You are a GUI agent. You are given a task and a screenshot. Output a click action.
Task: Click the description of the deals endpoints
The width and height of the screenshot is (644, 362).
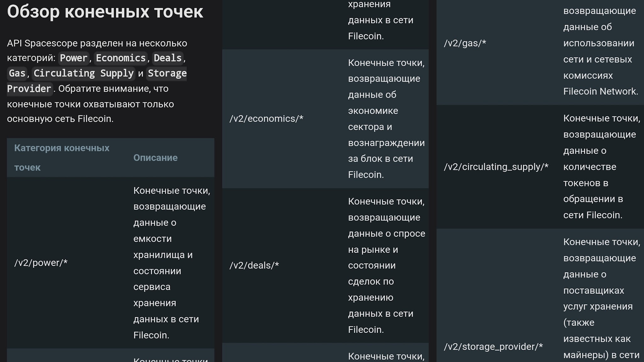click(386, 266)
